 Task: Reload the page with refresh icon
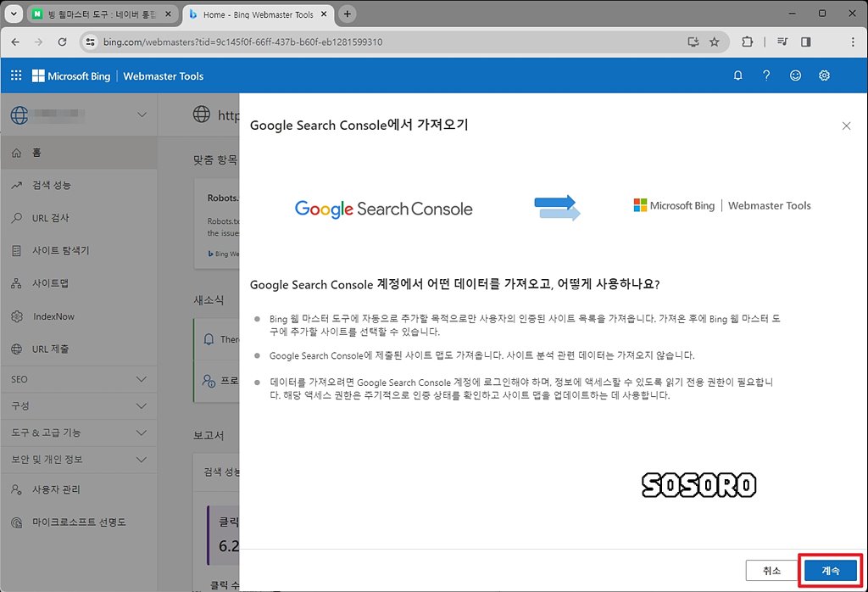pos(62,42)
